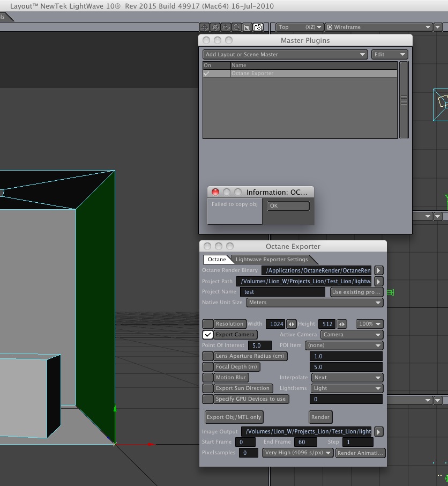The height and width of the screenshot is (486, 448).
Task: Click the Focal Depth value field
Action: click(346, 367)
